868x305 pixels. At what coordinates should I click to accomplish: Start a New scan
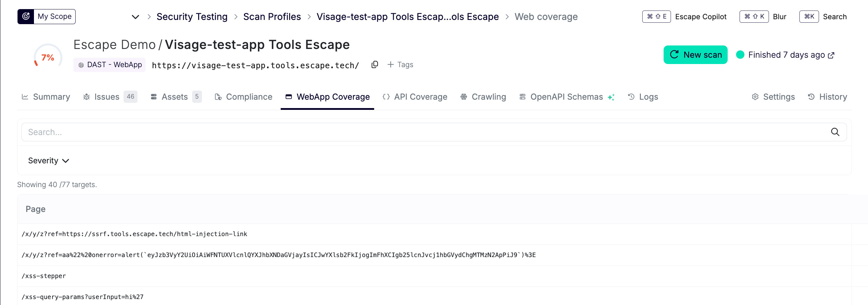[x=695, y=55]
